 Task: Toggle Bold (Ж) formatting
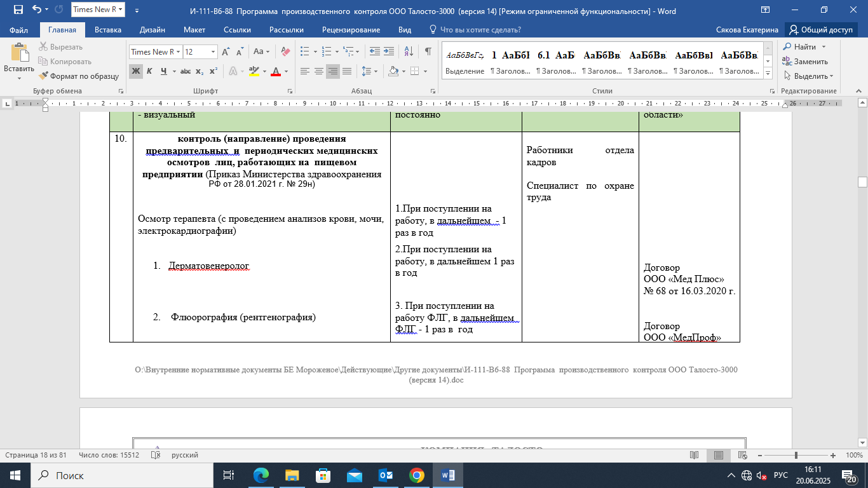tap(136, 72)
